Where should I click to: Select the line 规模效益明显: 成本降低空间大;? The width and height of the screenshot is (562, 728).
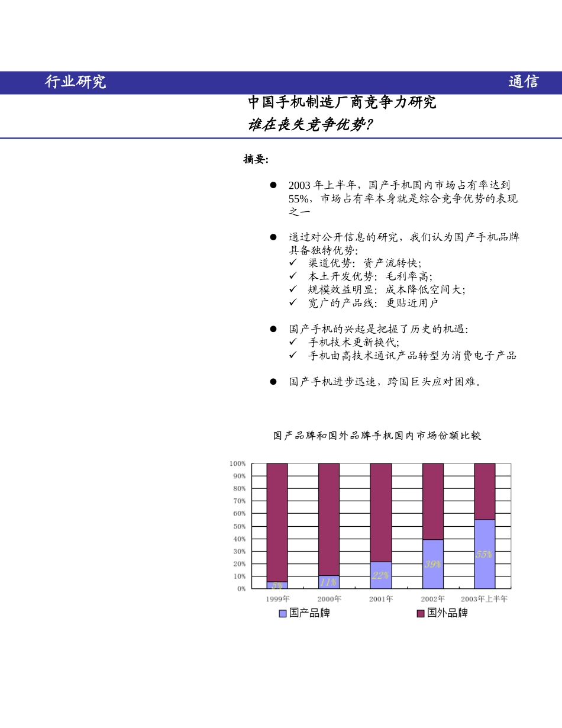tap(387, 289)
